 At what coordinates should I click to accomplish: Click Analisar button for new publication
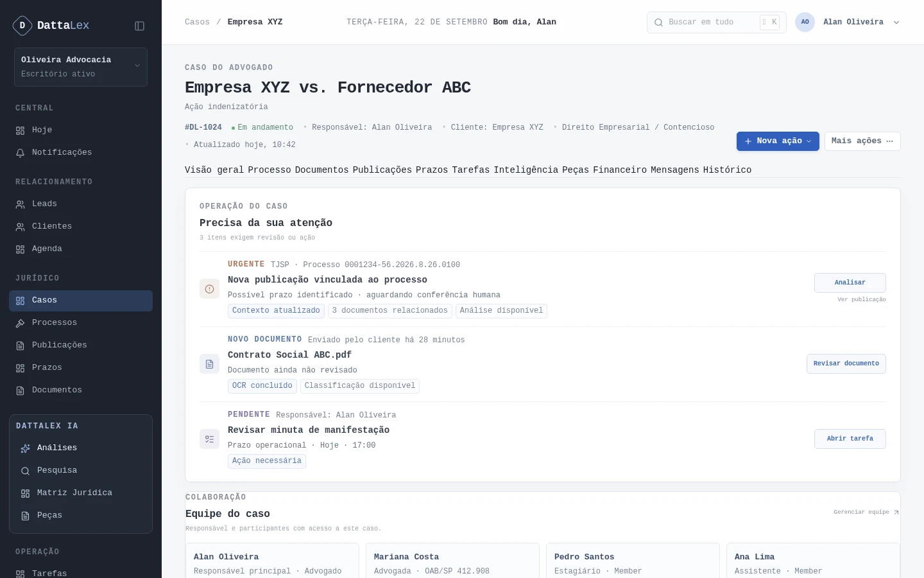pyautogui.click(x=850, y=283)
